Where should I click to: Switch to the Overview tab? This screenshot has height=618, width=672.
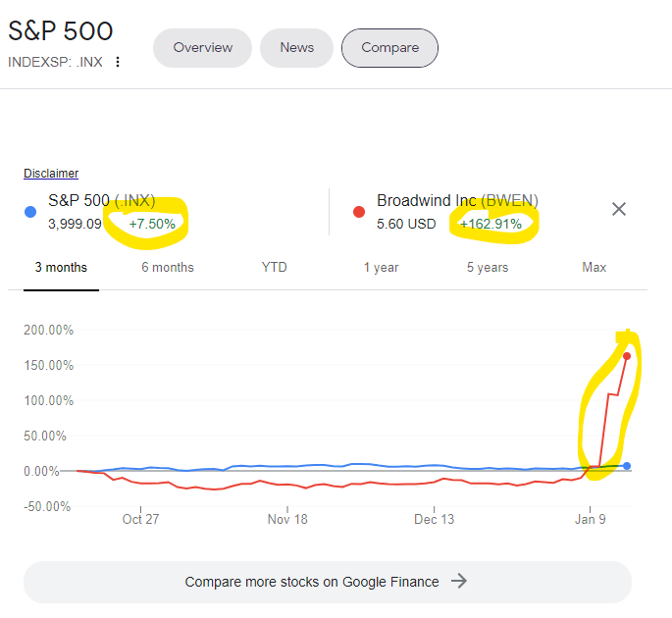coord(203,47)
